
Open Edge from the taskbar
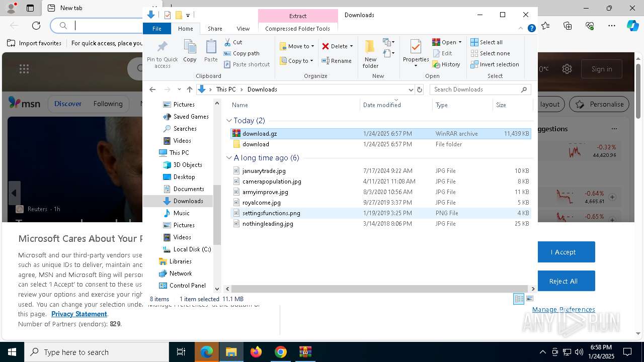pyautogui.click(x=207, y=352)
